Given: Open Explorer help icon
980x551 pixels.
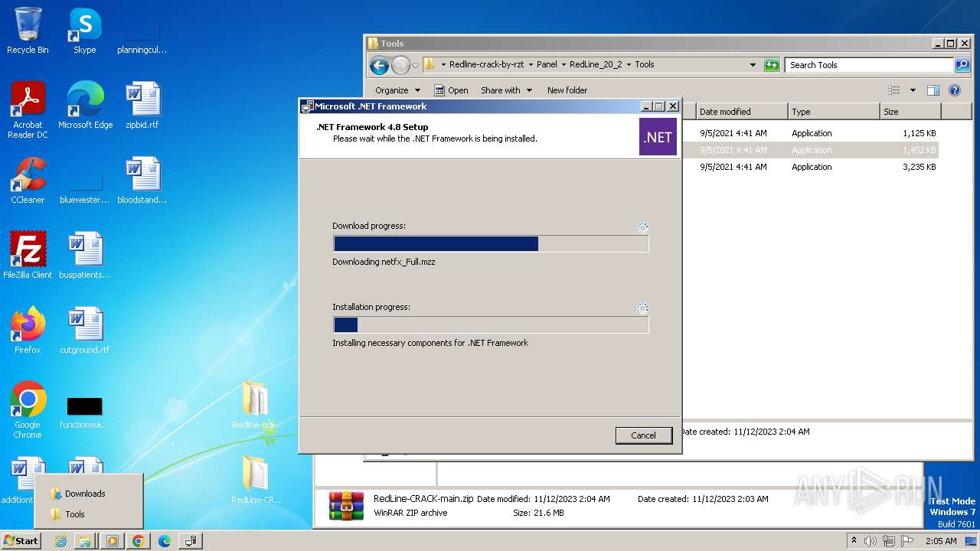Looking at the screenshot, I should pyautogui.click(x=955, y=90).
